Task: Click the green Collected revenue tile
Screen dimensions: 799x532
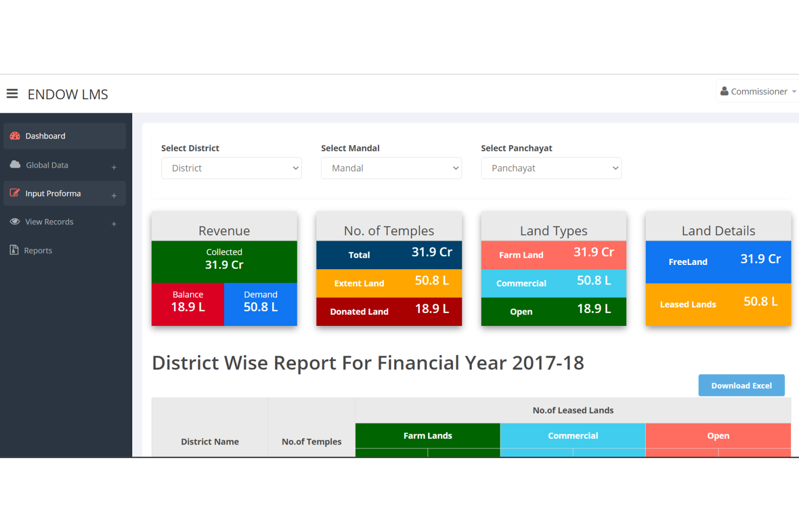Action: (224, 262)
